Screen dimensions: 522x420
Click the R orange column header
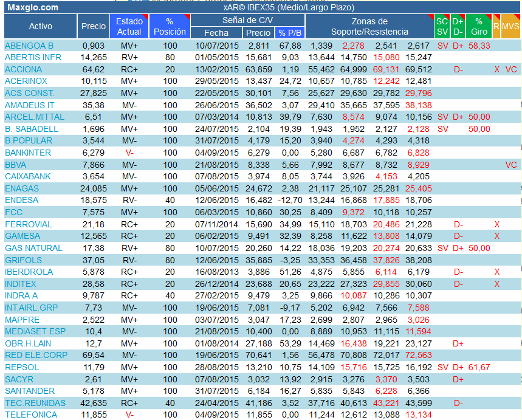coord(496,26)
